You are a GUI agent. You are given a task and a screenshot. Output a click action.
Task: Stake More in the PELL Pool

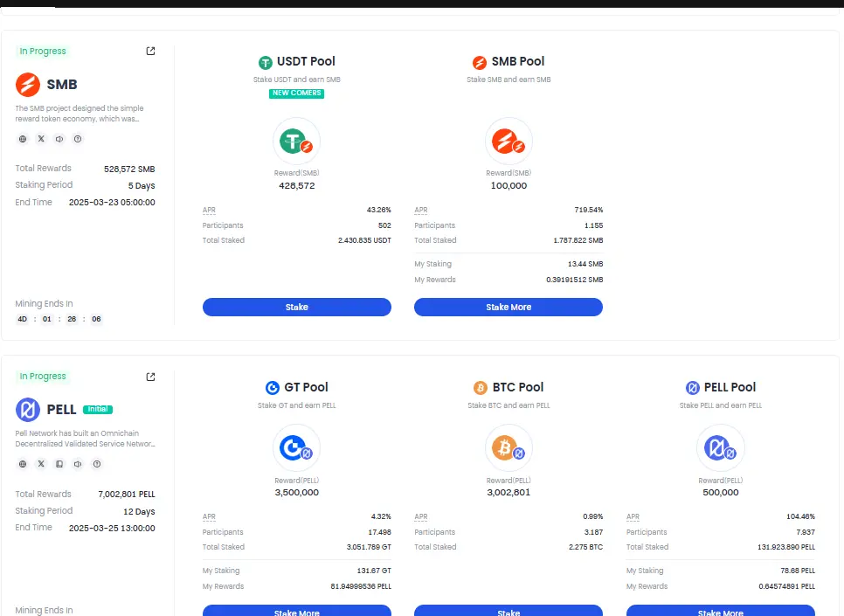[721, 611]
